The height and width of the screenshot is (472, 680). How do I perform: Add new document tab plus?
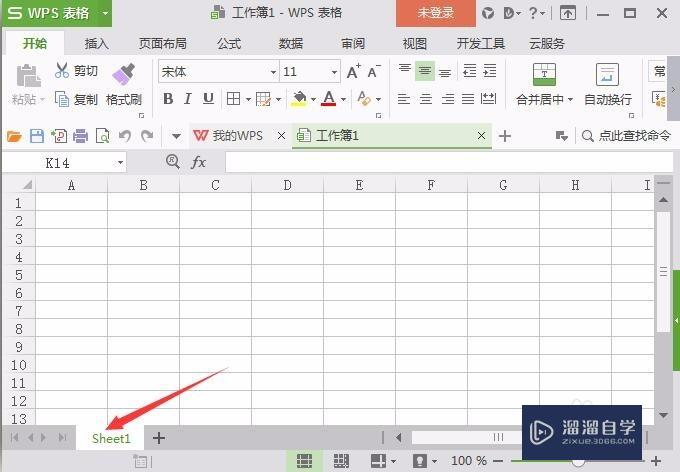pyautogui.click(x=504, y=136)
